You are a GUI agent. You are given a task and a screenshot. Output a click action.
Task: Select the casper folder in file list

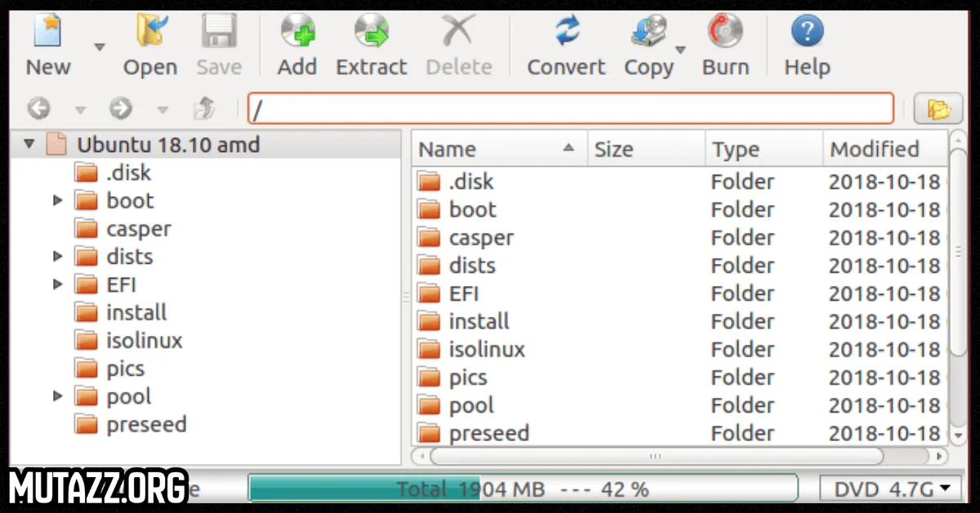coord(481,238)
